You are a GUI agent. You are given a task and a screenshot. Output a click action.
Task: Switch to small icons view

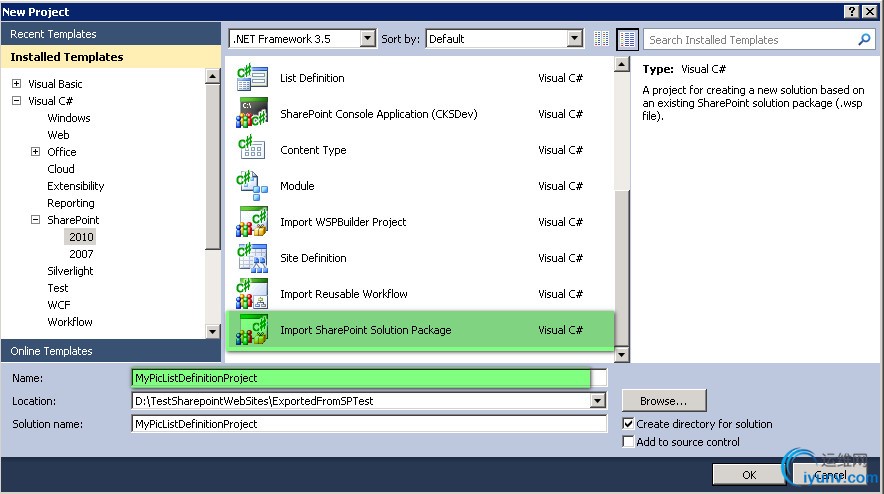602,39
